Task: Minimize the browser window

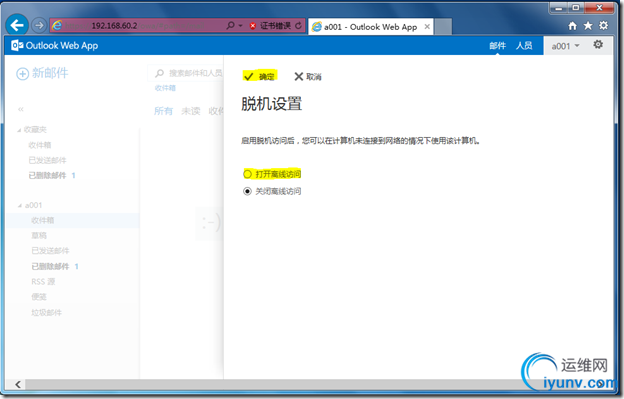Action: (558, 8)
